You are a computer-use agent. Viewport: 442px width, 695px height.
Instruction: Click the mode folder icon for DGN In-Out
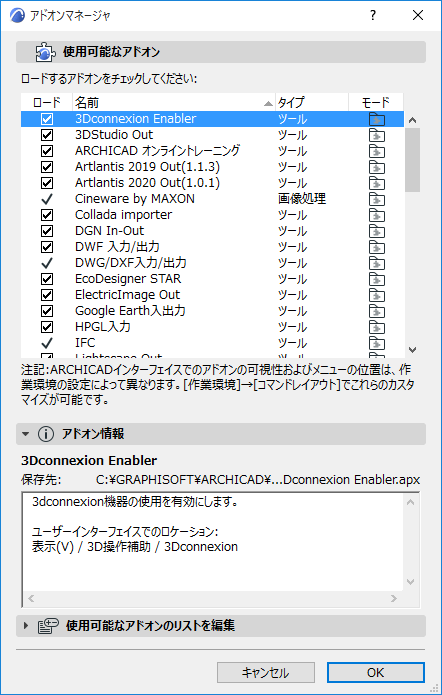point(377,231)
